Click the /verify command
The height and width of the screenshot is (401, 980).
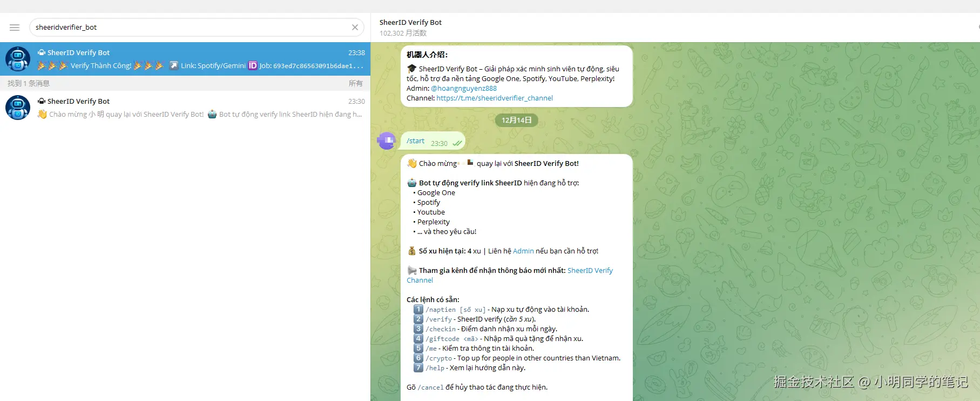pos(438,319)
